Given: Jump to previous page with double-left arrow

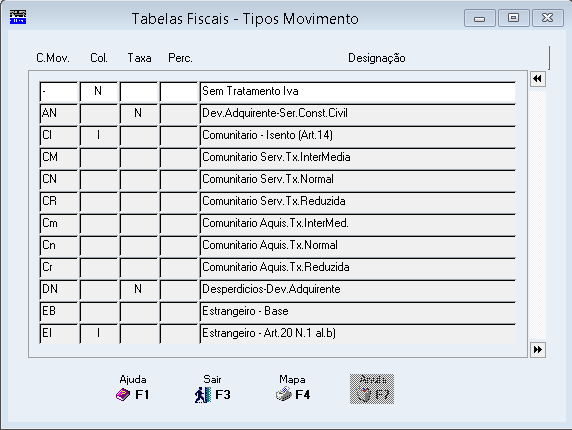Looking at the screenshot, I should pyautogui.click(x=537, y=79).
